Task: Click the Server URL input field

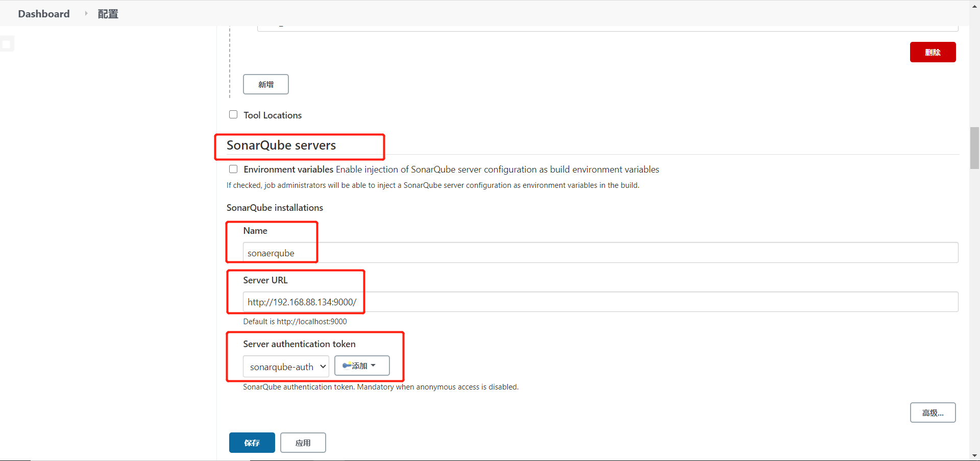Action: (600, 302)
